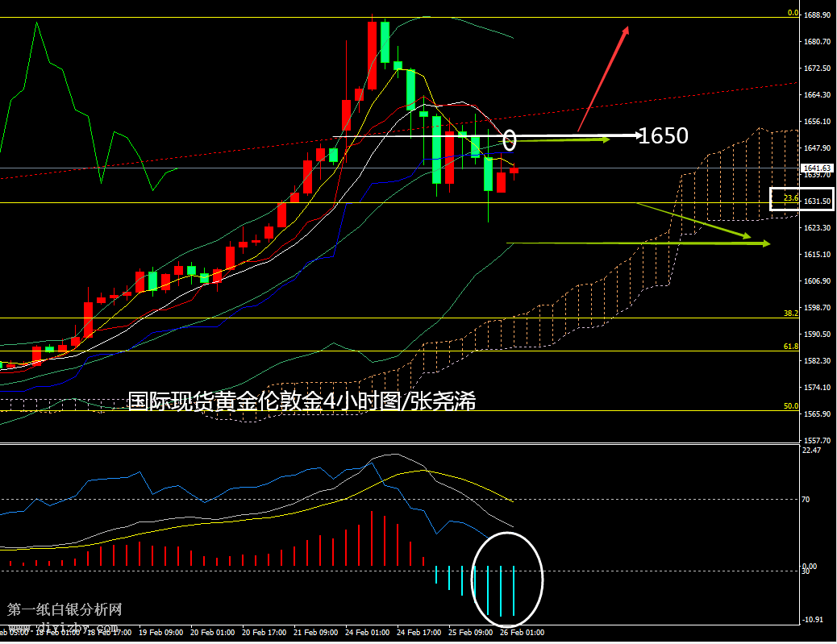837x644 pixels.
Task: Click the 50.0 Fibonacci level label
Action: tap(790, 406)
